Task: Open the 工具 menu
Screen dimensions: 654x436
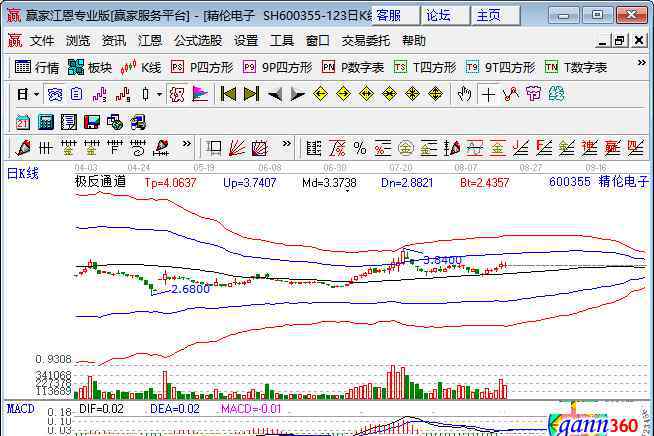Action: 282,40
